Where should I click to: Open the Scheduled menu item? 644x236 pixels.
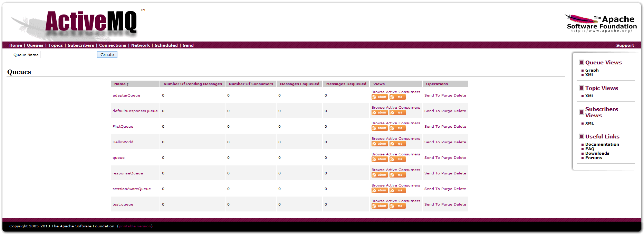pos(166,45)
